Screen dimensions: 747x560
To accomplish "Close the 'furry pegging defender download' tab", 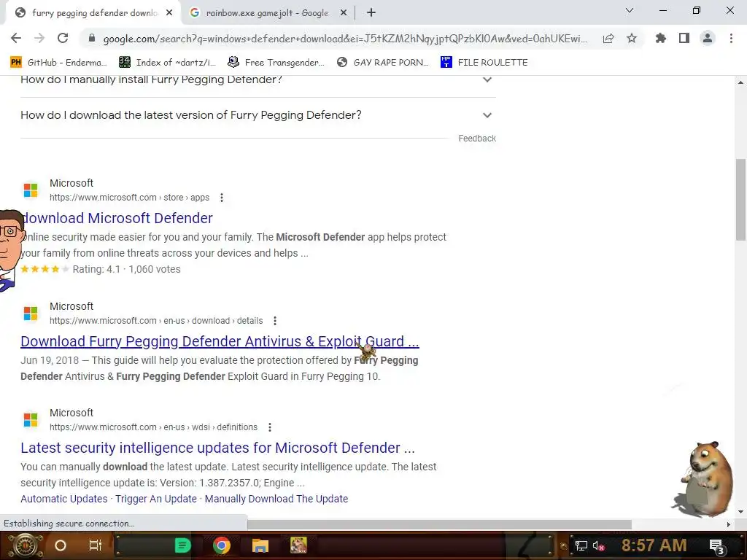I will click(x=169, y=13).
